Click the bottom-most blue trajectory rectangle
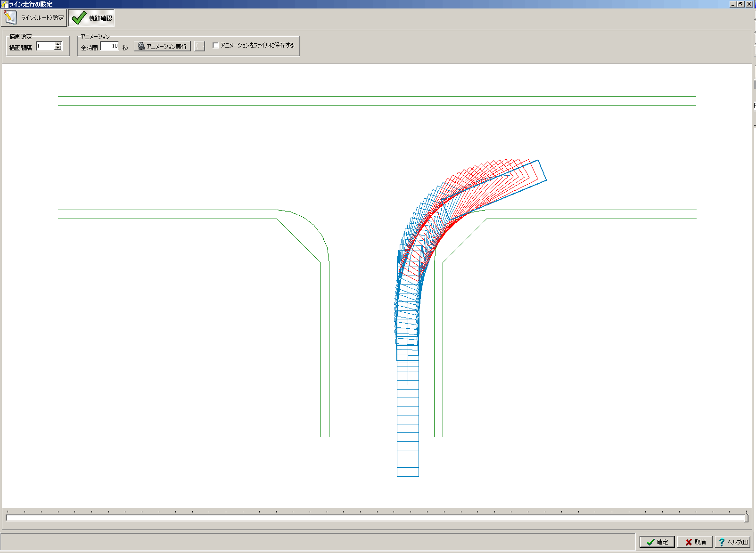 [408, 472]
